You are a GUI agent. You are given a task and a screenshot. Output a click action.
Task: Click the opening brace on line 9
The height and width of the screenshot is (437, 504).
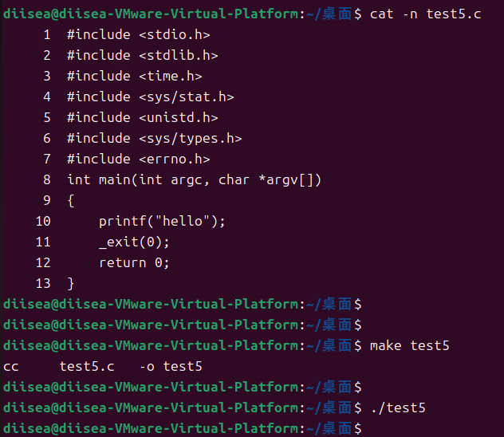click(71, 201)
